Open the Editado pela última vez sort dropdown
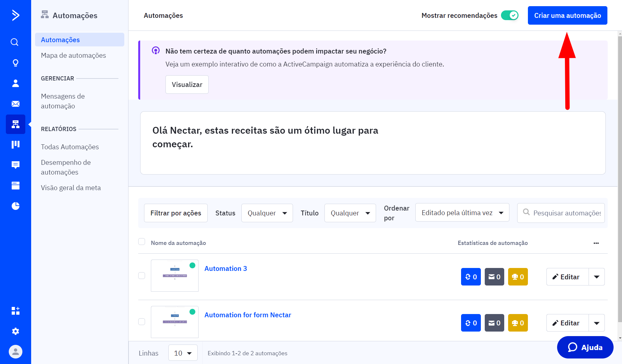The image size is (622, 364). click(462, 212)
